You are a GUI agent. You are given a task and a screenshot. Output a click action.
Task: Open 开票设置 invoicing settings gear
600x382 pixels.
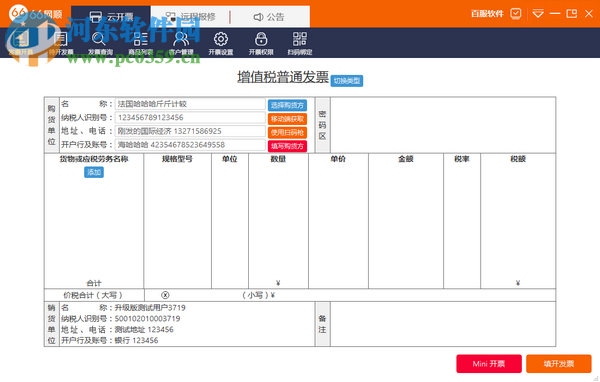[221, 43]
